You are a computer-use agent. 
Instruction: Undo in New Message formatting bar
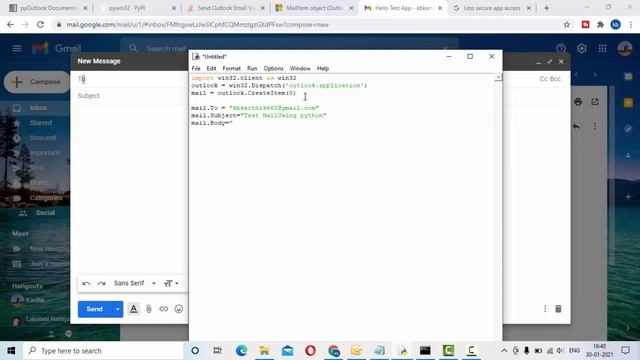pyautogui.click(x=86, y=283)
